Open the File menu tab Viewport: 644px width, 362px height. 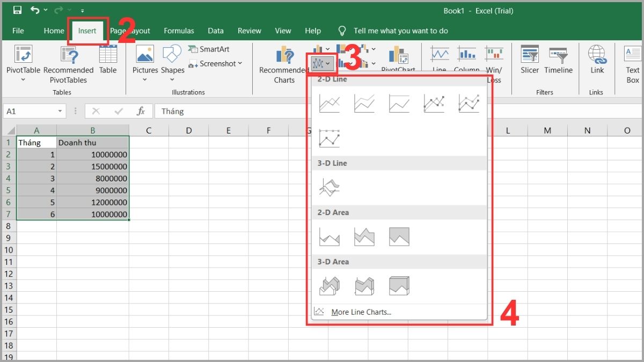pos(18,31)
